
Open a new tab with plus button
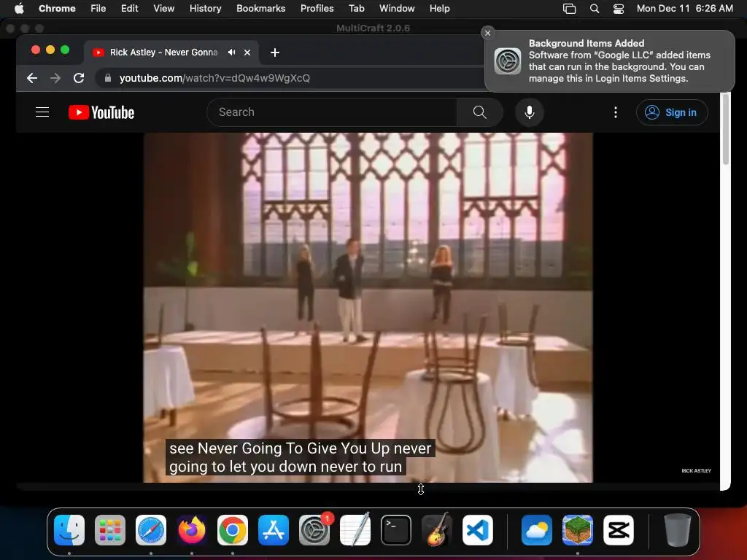275,52
